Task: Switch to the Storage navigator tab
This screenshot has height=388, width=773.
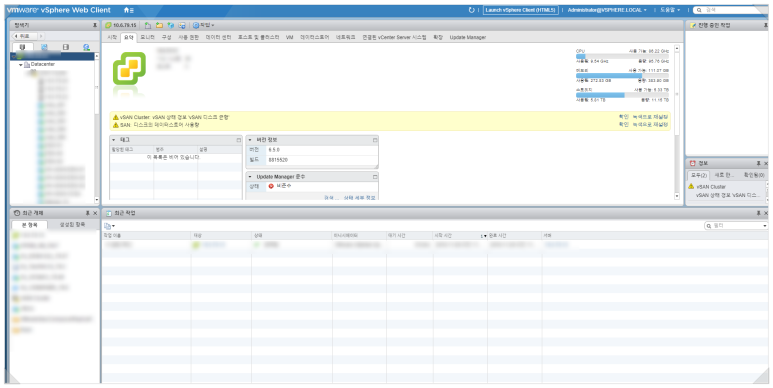Action: [x=66, y=47]
